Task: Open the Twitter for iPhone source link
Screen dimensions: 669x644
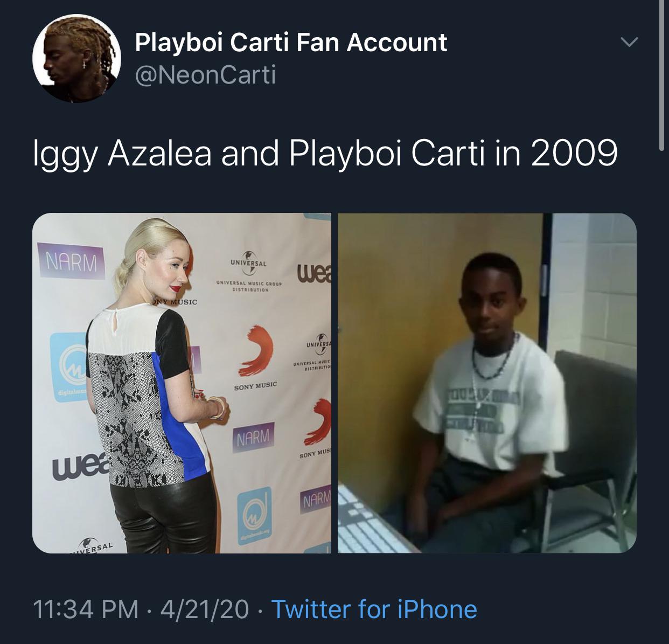Action: pyautogui.click(x=374, y=610)
